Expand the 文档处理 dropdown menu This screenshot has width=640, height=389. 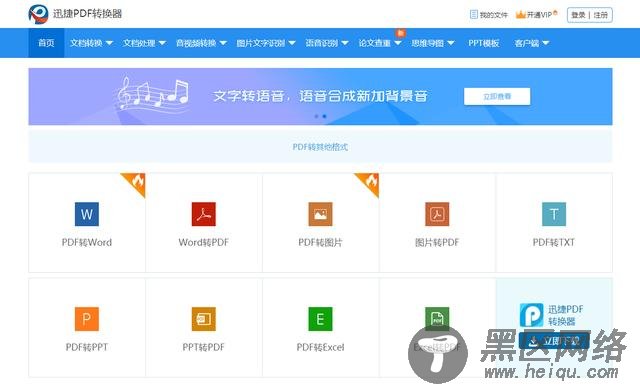pos(144,43)
